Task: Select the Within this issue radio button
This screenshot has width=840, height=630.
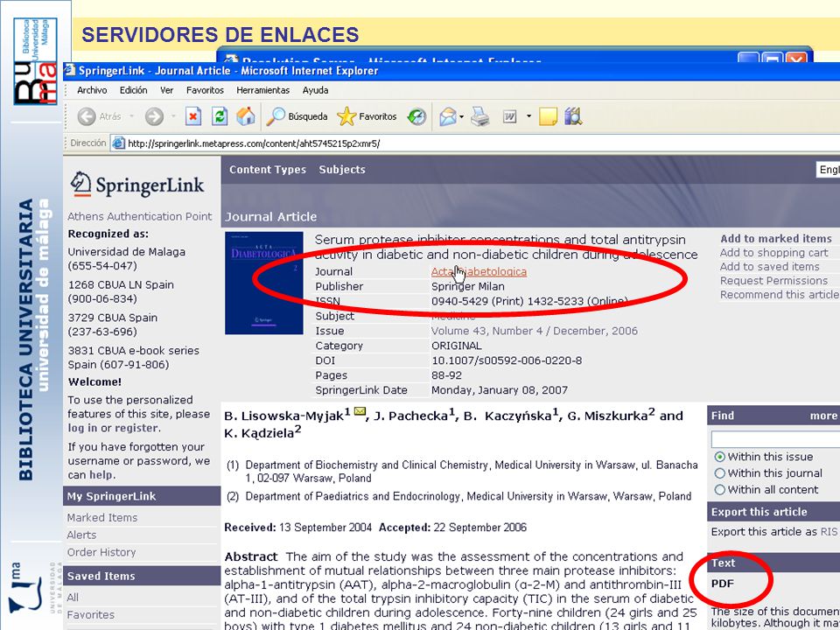Action: pos(720,457)
